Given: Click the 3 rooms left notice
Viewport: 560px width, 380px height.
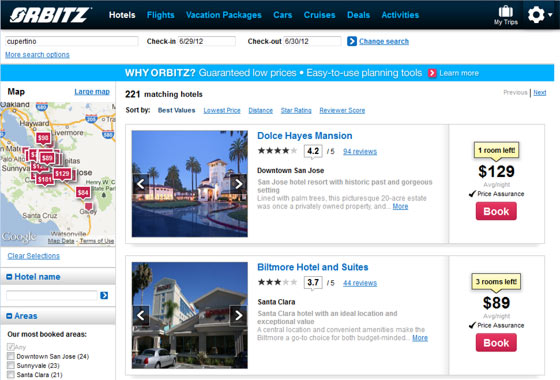Looking at the screenshot, I should tap(496, 282).
